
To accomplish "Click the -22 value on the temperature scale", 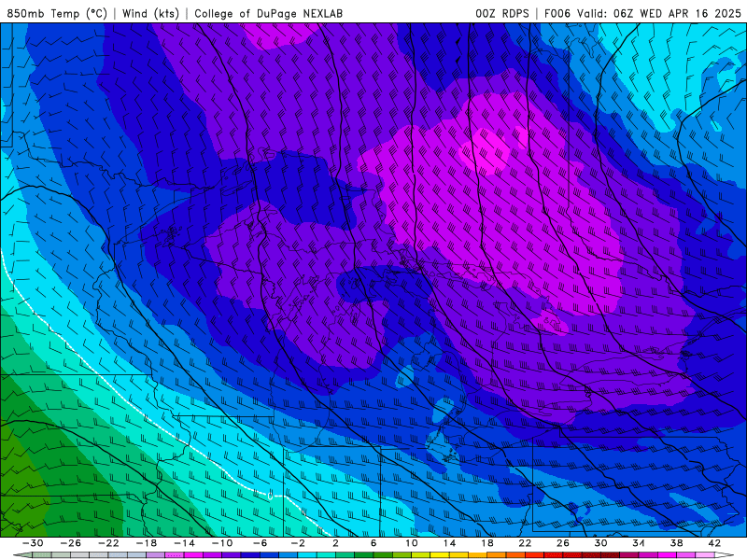I will pyautogui.click(x=108, y=543).
